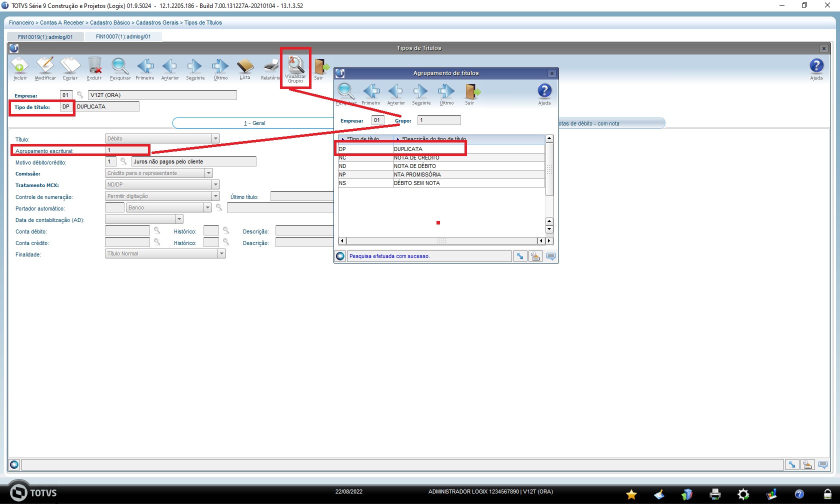This screenshot has width=840, height=504.
Task: Click the magnifier in Agrupamento de títulos toolbar
Action: point(346,93)
